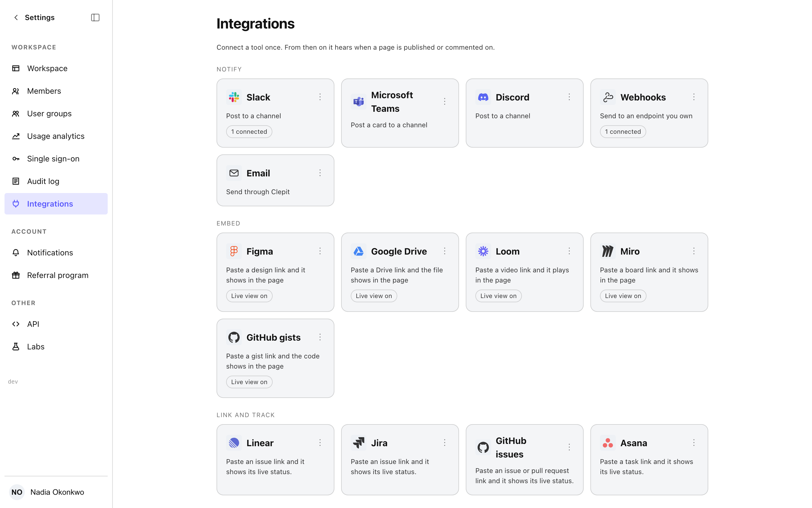
Task: Open Notifications account settings
Action: (x=56, y=253)
